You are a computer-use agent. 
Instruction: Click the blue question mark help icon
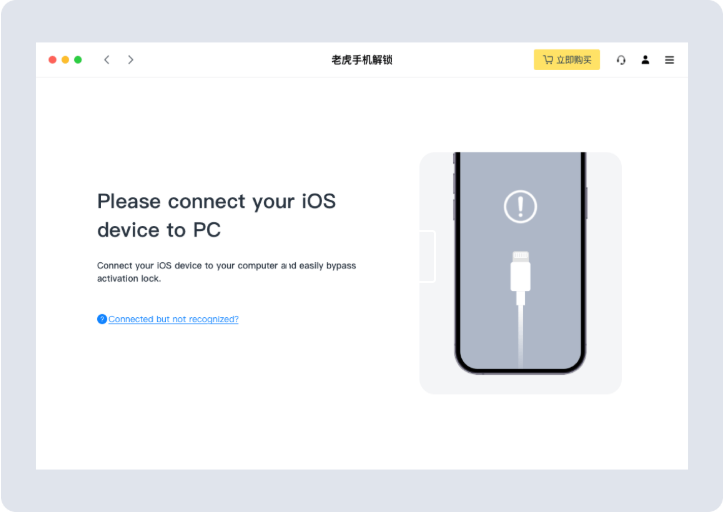[102, 319]
